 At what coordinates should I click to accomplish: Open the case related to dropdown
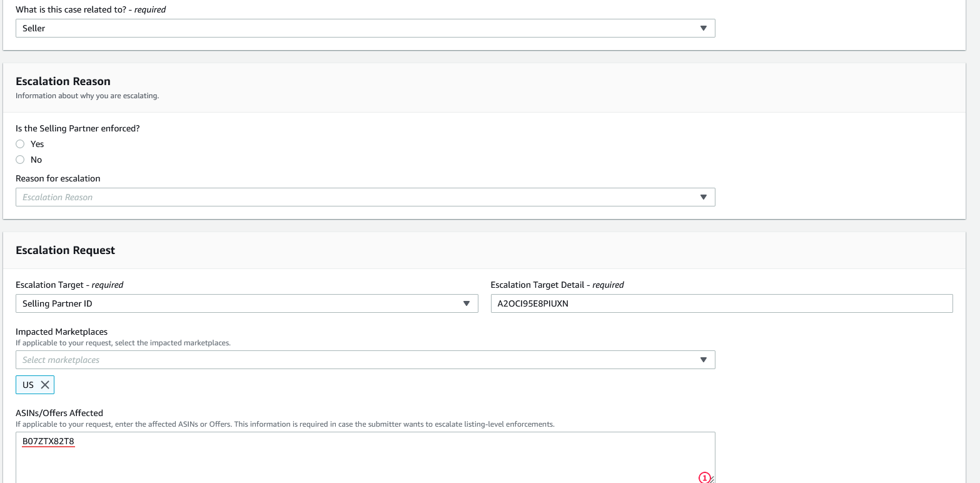(365, 28)
